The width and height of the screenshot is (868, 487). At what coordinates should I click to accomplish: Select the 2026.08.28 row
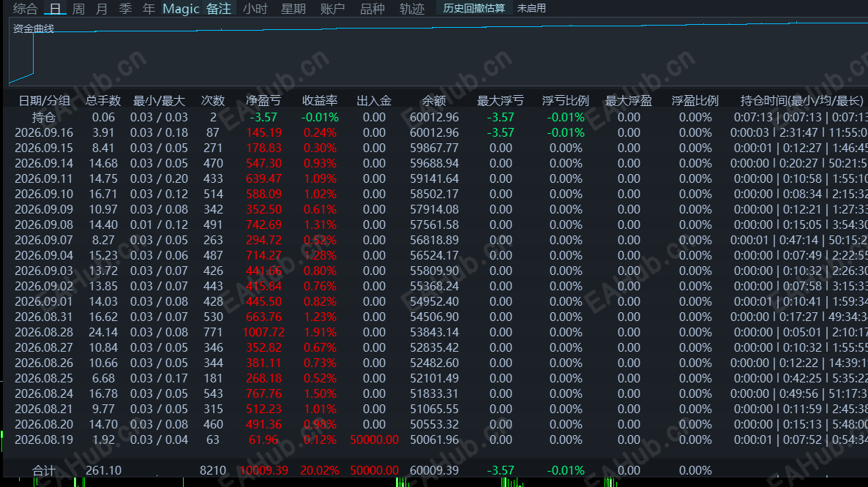pos(435,332)
